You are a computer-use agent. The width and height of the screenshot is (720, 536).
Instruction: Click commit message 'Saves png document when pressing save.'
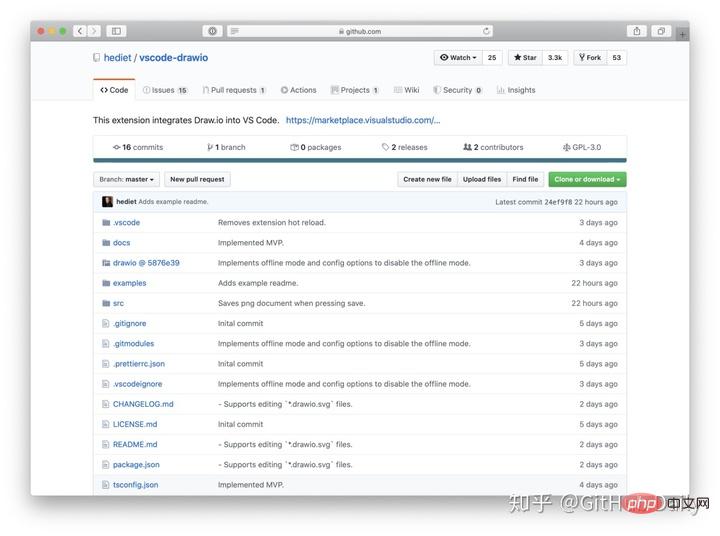tap(292, 303)
